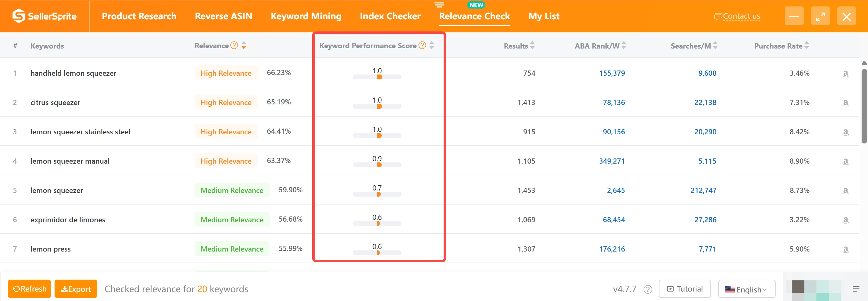868x301 pixels.
Task: Sort the ABA Rank/W column
Action: (624, 45)
